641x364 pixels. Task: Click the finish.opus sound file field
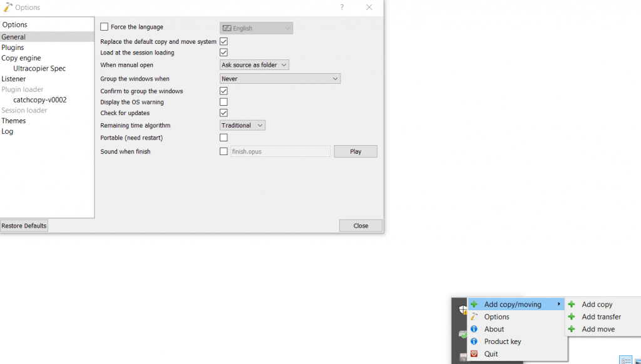280,151
